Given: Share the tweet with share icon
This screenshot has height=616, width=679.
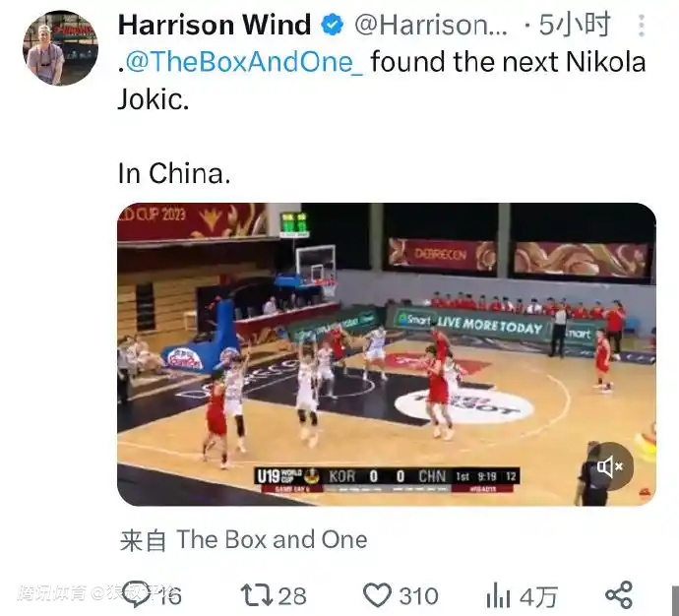Looking at the screenshot, I should click(x=619, y=594).
